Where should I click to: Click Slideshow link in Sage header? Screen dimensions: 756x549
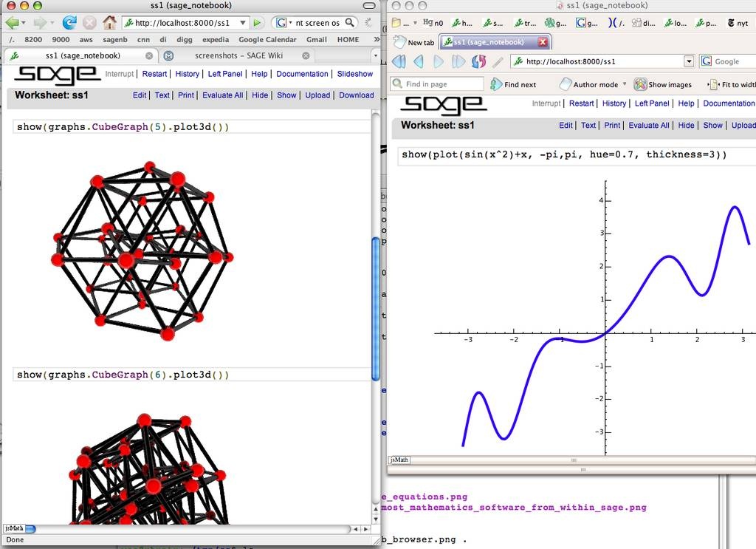pyautogui.click(x=354, y=74)
